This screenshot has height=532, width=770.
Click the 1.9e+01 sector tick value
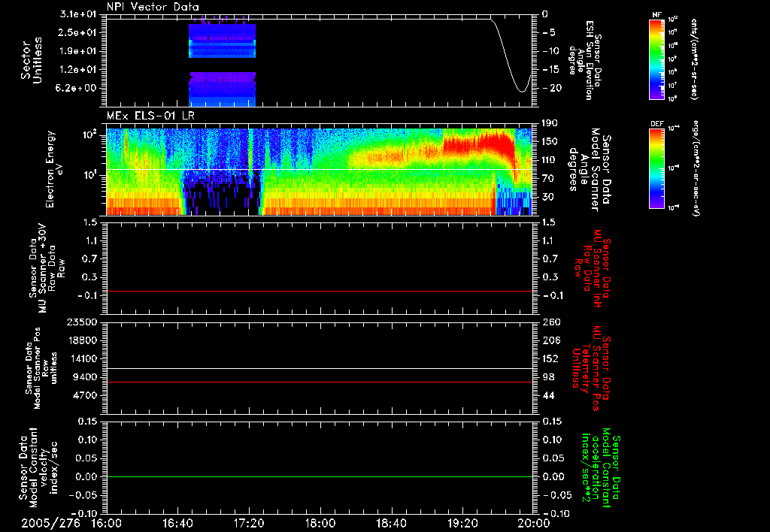78,51
